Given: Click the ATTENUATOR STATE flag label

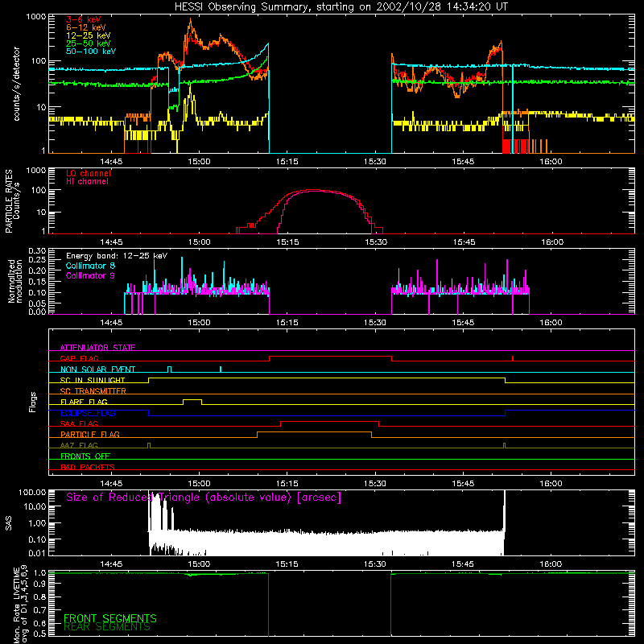Looking at the screenshot, I should [97, 348].
